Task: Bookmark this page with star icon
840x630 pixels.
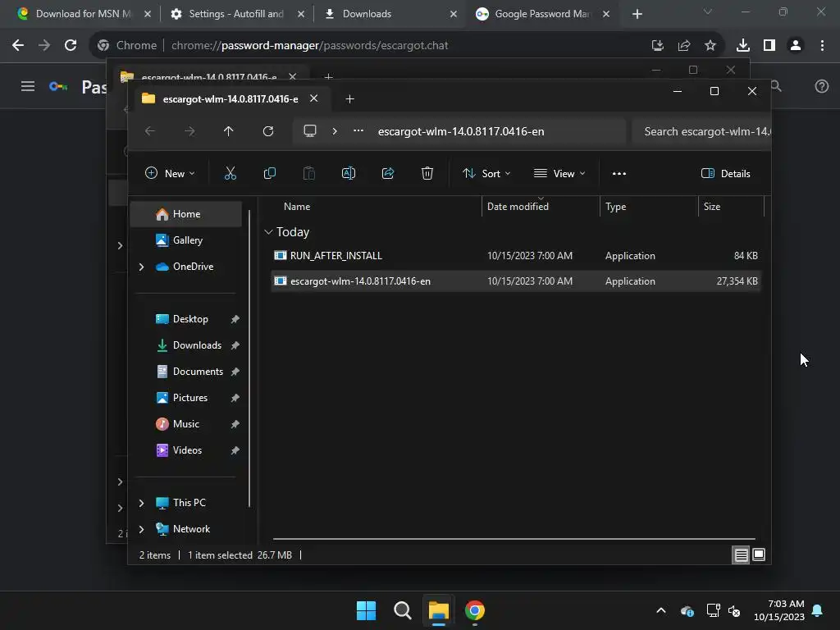Action: tap(710, 46)
